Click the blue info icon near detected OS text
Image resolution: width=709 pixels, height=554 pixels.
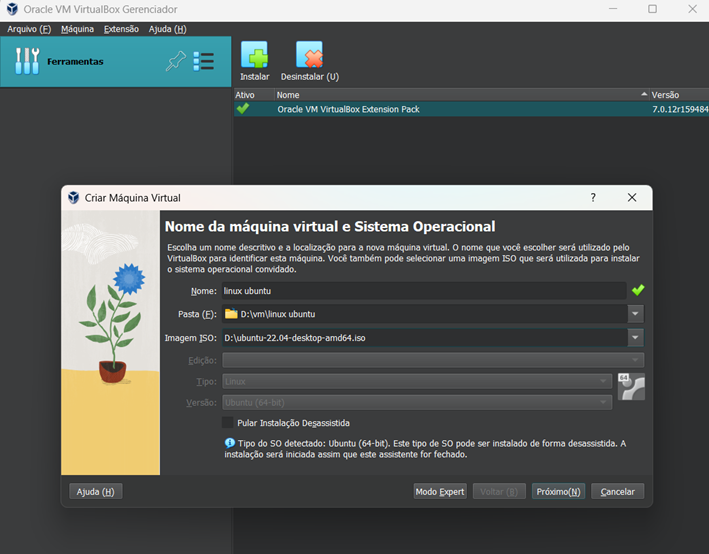[x=230, y=443]
